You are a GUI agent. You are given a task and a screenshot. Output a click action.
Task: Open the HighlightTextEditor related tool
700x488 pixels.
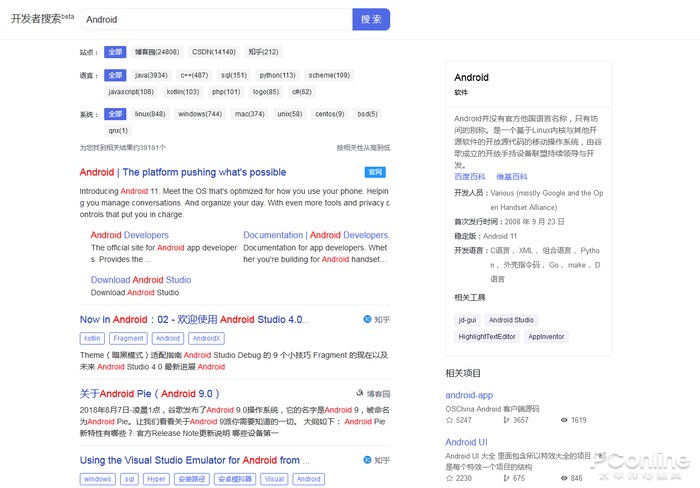tap(487, 337)
